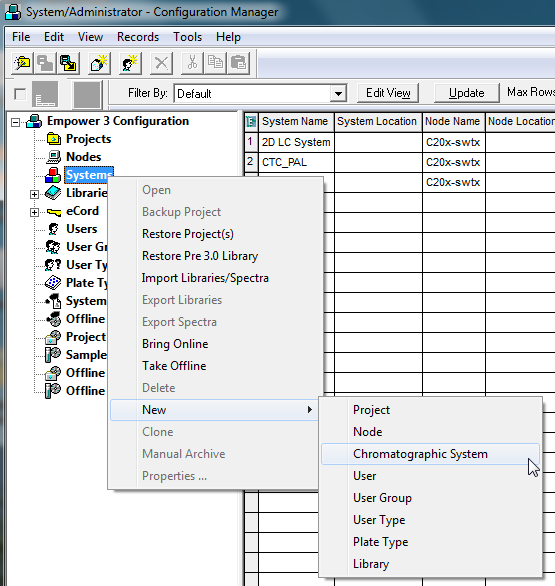Click the eCord icon in tree
Viewport: 555px width, 586px height.
54,212
